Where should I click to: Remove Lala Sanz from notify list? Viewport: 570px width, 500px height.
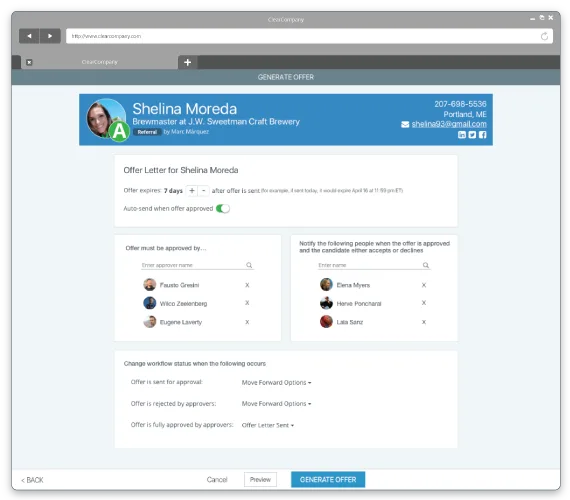(x=424, y=322)
